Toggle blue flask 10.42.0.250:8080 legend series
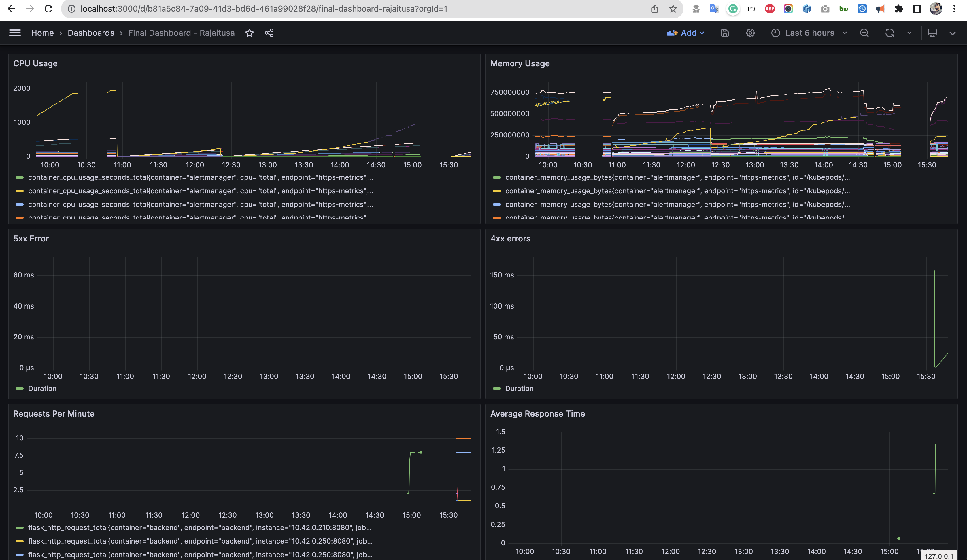The height and width of the screenshot is (560, 967). click(x=200, y=555)
